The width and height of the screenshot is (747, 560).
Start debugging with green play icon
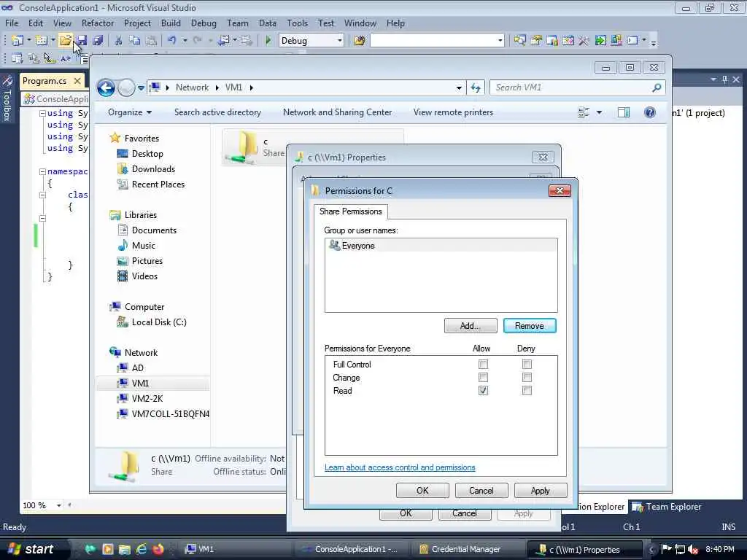(268, 41)
